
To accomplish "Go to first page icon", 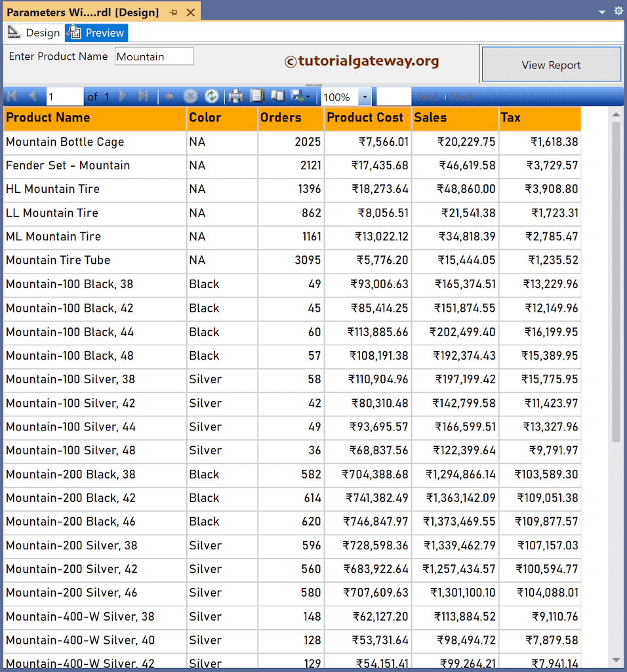I will click(11, 96).
